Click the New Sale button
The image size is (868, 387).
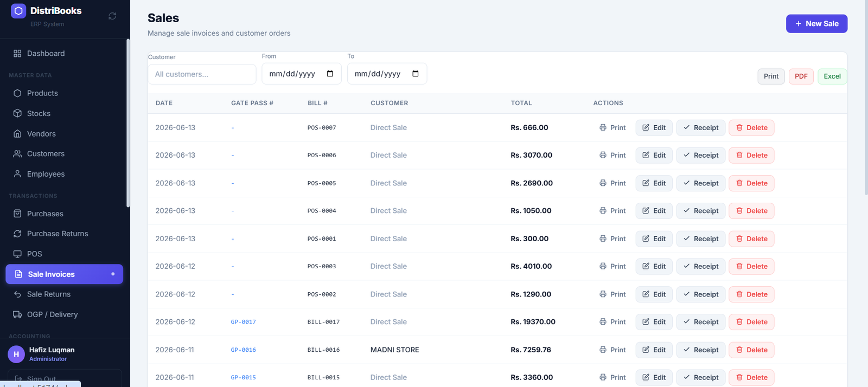click(x=816, y=23)
